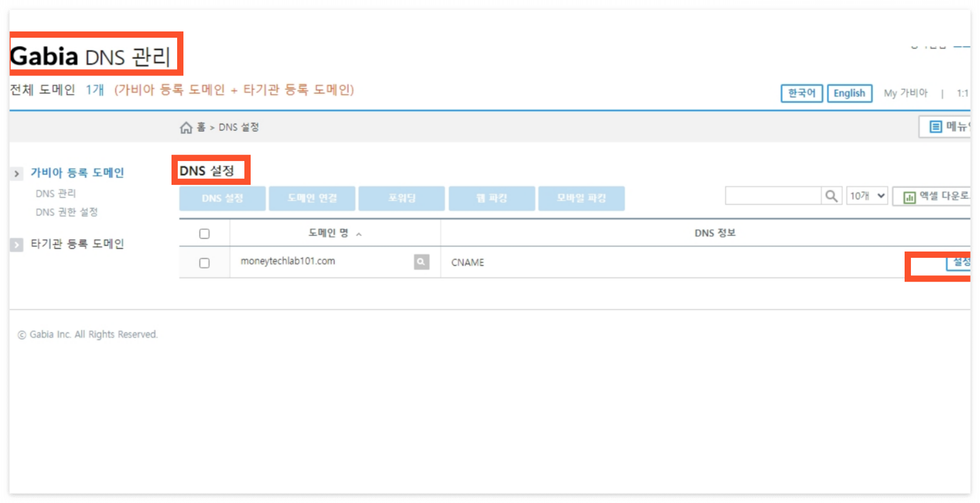Toggle the select-all checkbox in header
The height and width of the screenshot is (503, 980).
pyautogui.click(x=204, y=234)
